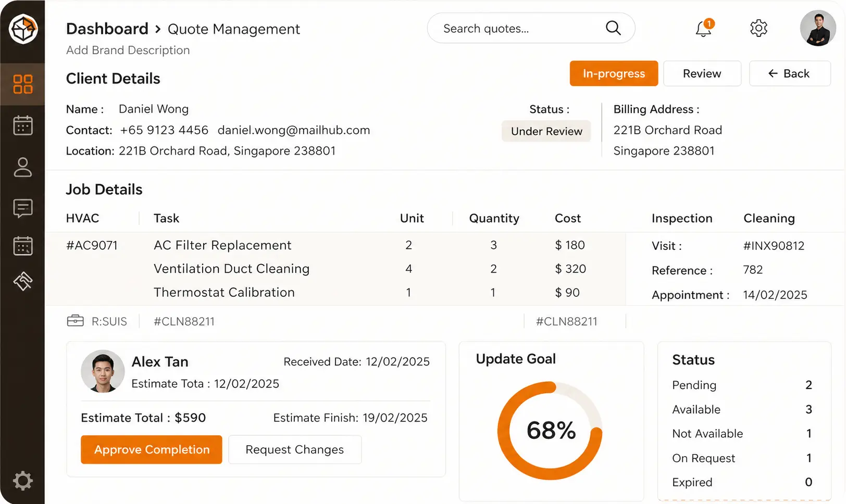Click the $ 320 cost value
This screenshot has width=846, height=504.
click(570, 269)
